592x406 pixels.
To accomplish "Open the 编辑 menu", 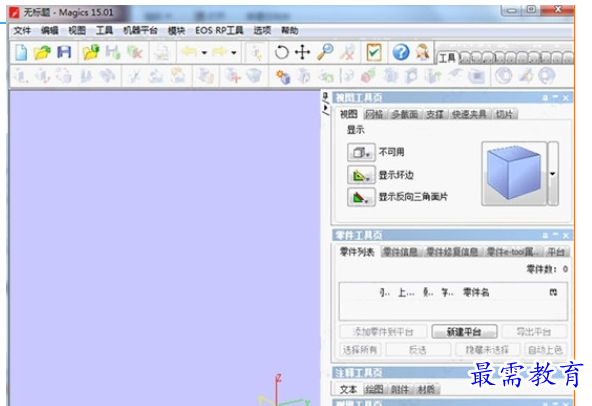I will pos(49,30).
